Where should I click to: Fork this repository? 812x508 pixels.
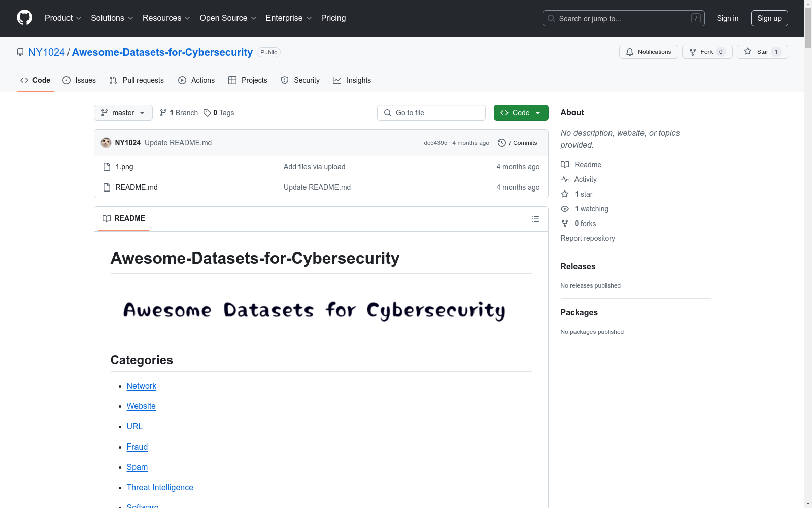click(x=707, y=52)
